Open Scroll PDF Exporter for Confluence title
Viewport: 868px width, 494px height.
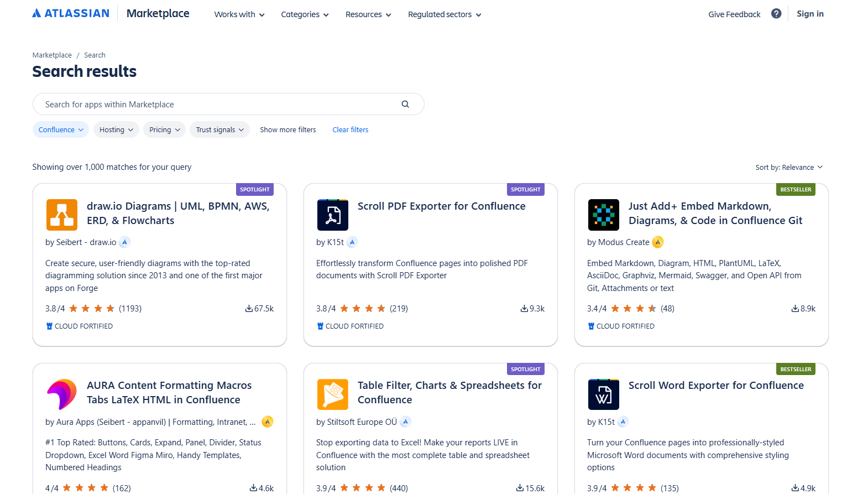(442, 206)
